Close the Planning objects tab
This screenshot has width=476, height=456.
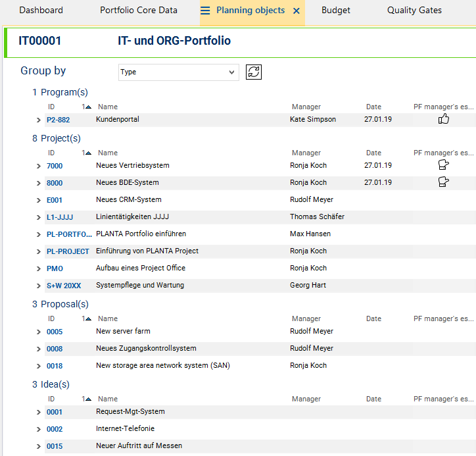[x=297, y=11]
